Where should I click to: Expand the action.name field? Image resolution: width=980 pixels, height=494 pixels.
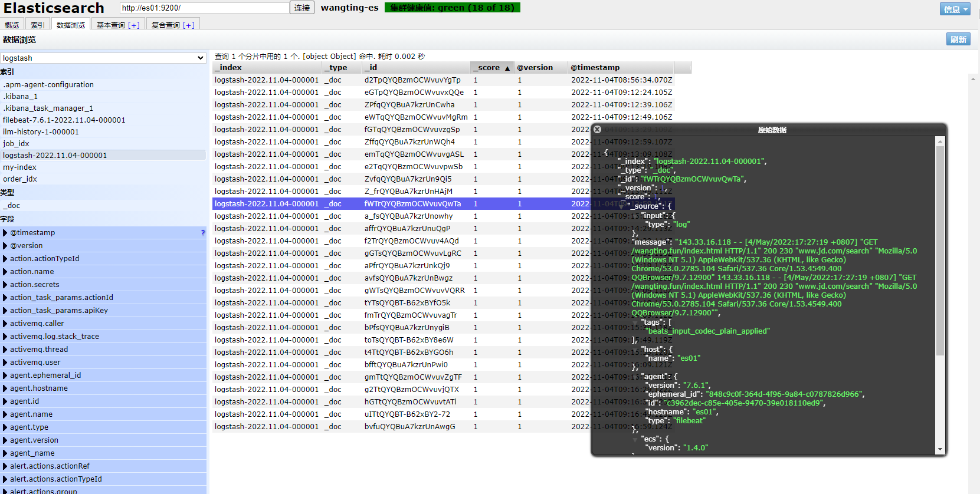pos(5,272)
